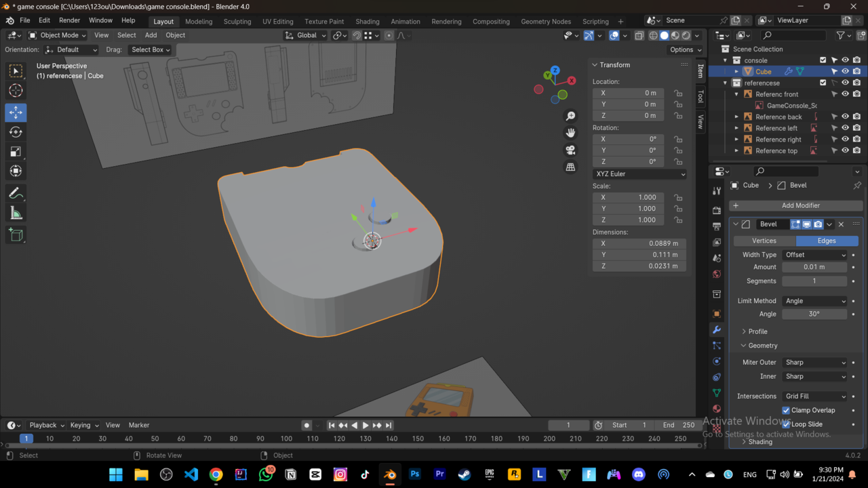This screenshot has width=868, height=488.
Task: Uncheck the Clamp Overlap checkbox
Action: click(786, 410)
